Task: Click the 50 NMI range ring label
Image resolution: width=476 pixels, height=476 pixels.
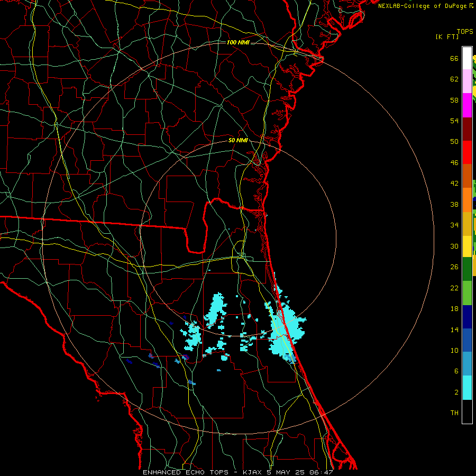Action: 238,140
